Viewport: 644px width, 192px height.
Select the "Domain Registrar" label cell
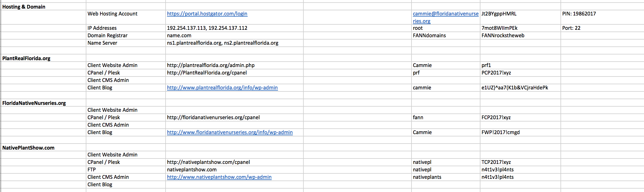(x=108, y=36)
